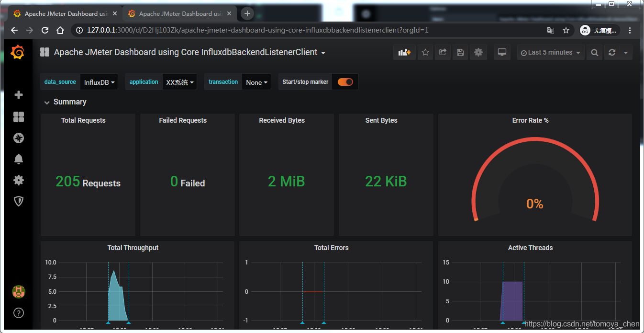This screenshot has height=333, width=644.
Task: Refresh the dashboard
Action: [x=612, y=52]
